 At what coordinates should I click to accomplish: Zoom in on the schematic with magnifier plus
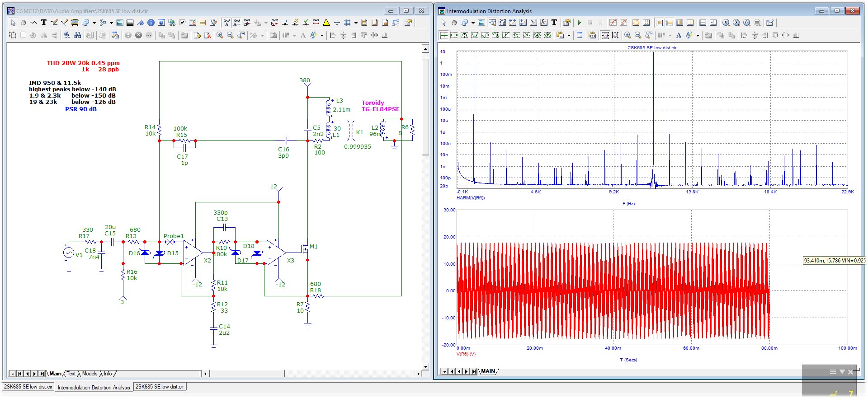[219, 35]
